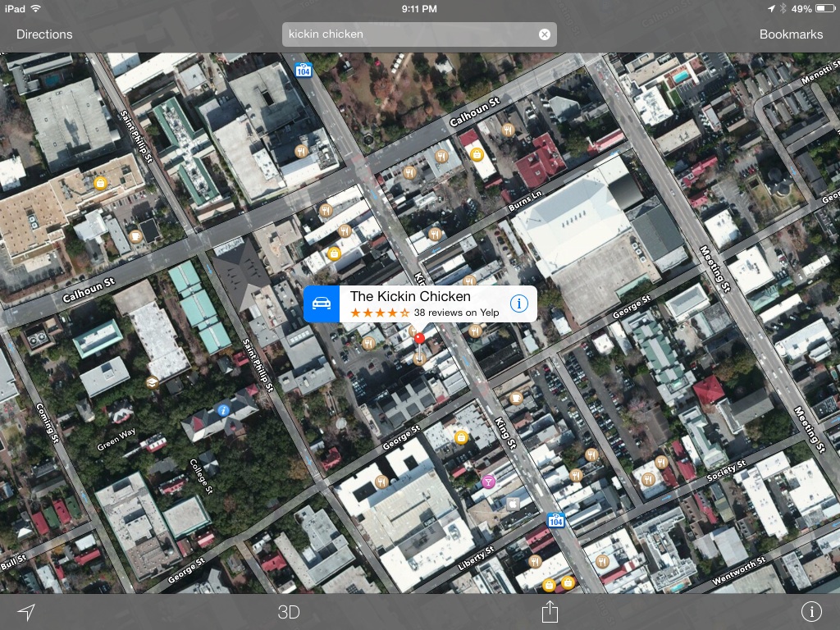Tap route 104 shield near Liberty St
This screenshot has width=840, height=630.
coord(555,519)
